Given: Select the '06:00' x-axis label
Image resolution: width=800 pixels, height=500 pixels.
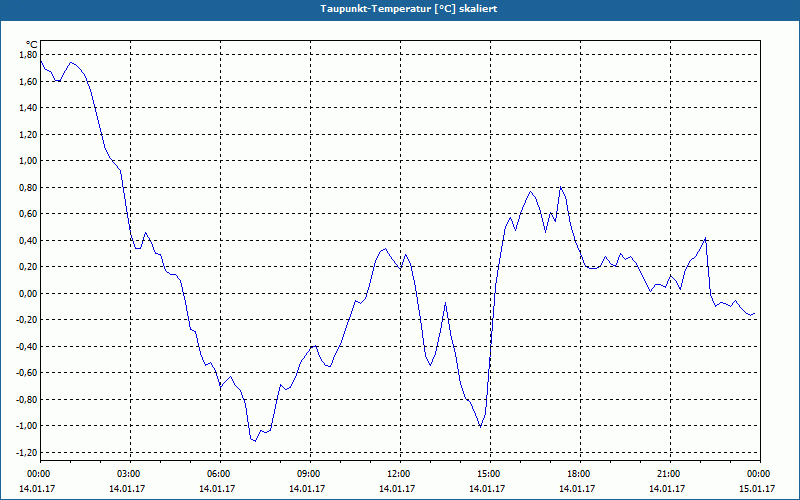Looking at the screenshot, I should 218,474.
